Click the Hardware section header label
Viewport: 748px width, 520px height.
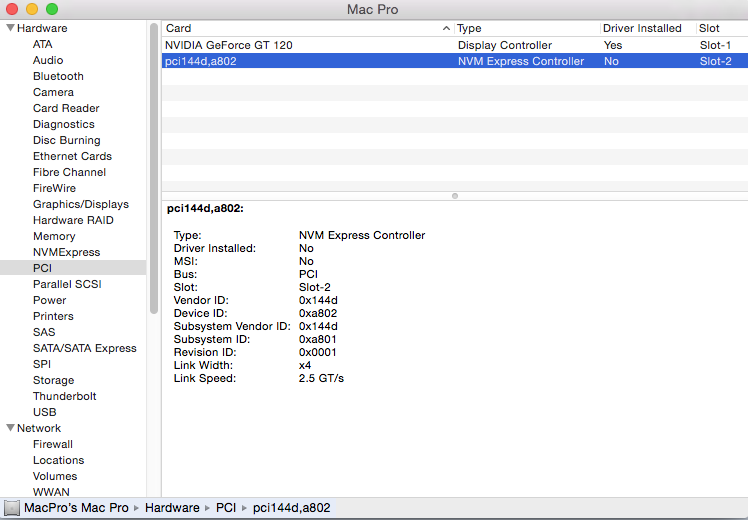coord(42,28)
